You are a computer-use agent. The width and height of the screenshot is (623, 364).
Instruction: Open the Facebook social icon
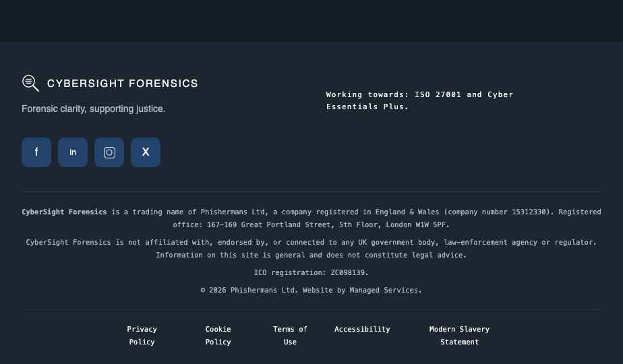click(36, 152)
